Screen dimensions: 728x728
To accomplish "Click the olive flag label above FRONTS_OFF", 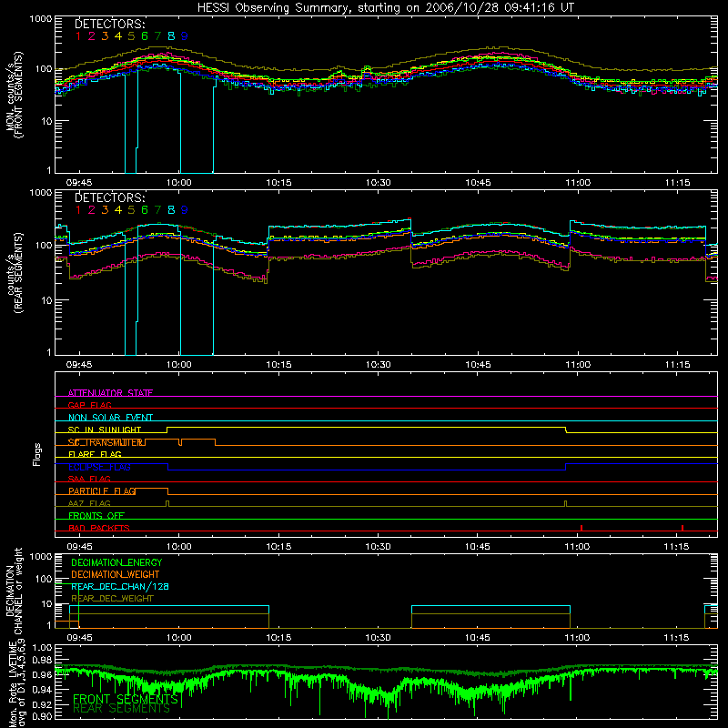I will point(89,503).
